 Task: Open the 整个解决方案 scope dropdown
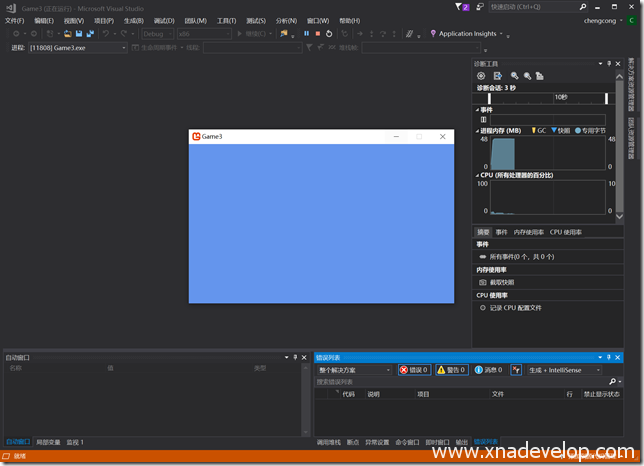pos(354,370)
